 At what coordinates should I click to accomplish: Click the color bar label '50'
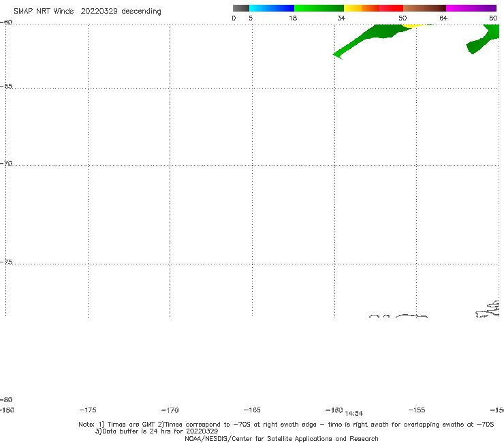403,18
